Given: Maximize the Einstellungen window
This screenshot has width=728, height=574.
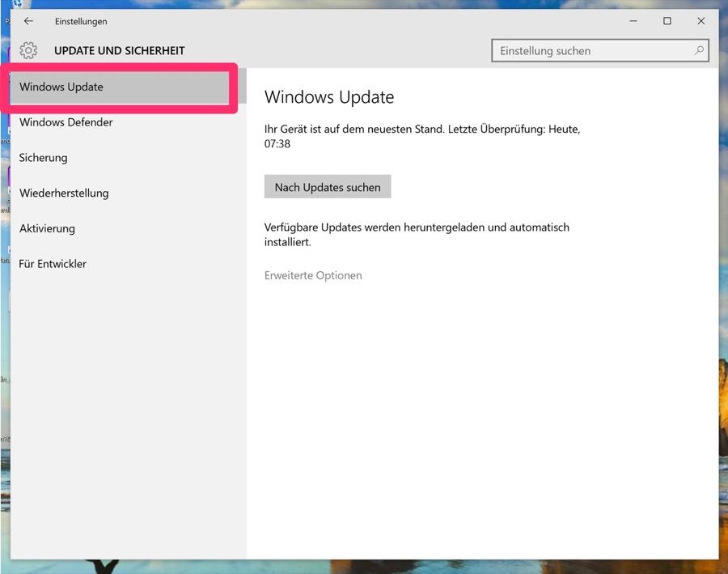Looking at the screenshot, I should click(667, 21).
